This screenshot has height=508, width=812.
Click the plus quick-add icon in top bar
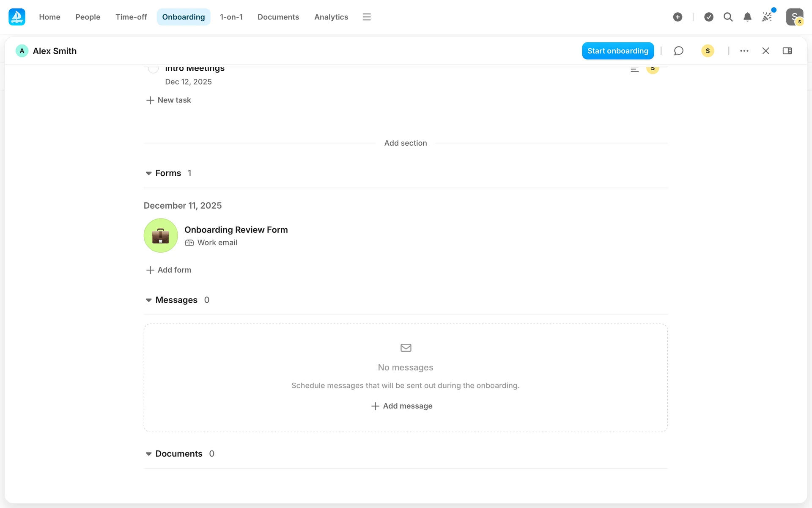click(x=678, y=17)
